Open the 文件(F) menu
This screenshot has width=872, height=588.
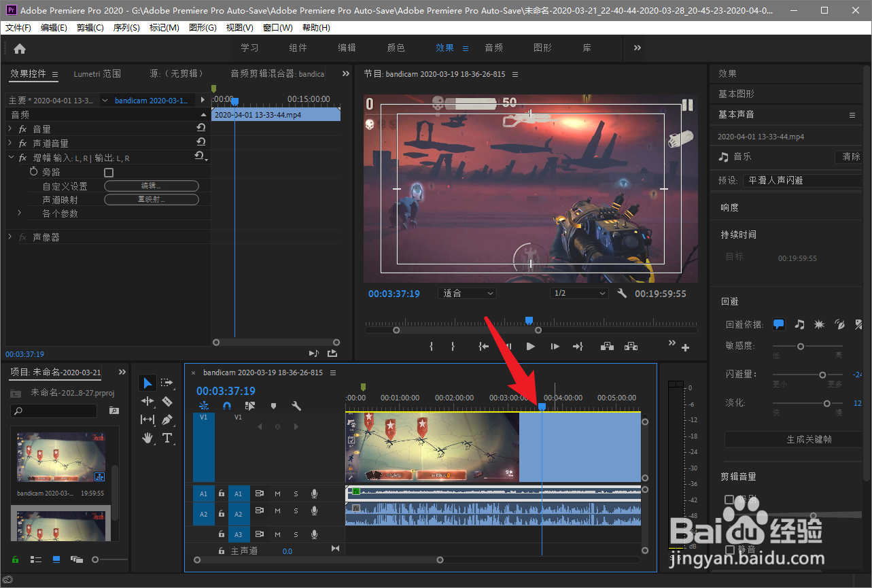pyautogui.click(x=18, y=28)
